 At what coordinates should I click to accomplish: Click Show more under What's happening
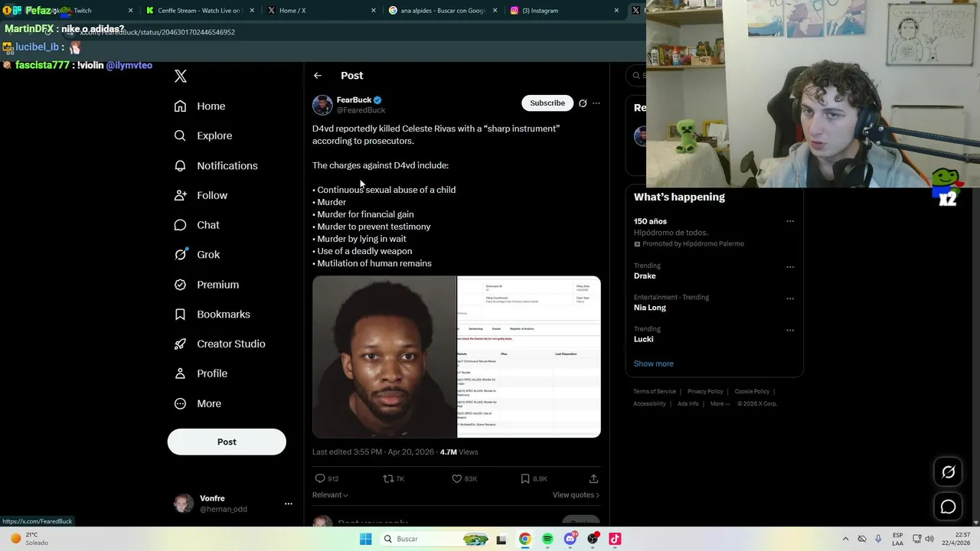coord(653,364)
